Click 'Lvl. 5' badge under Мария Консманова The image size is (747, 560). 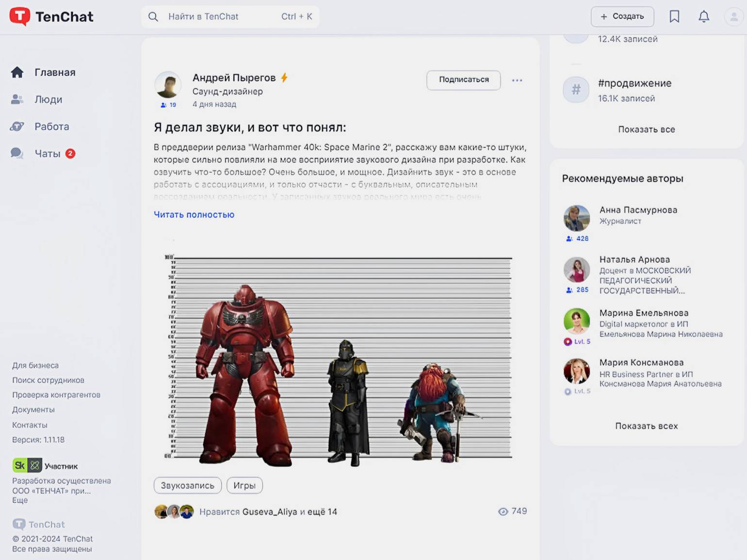coord(577,391)
